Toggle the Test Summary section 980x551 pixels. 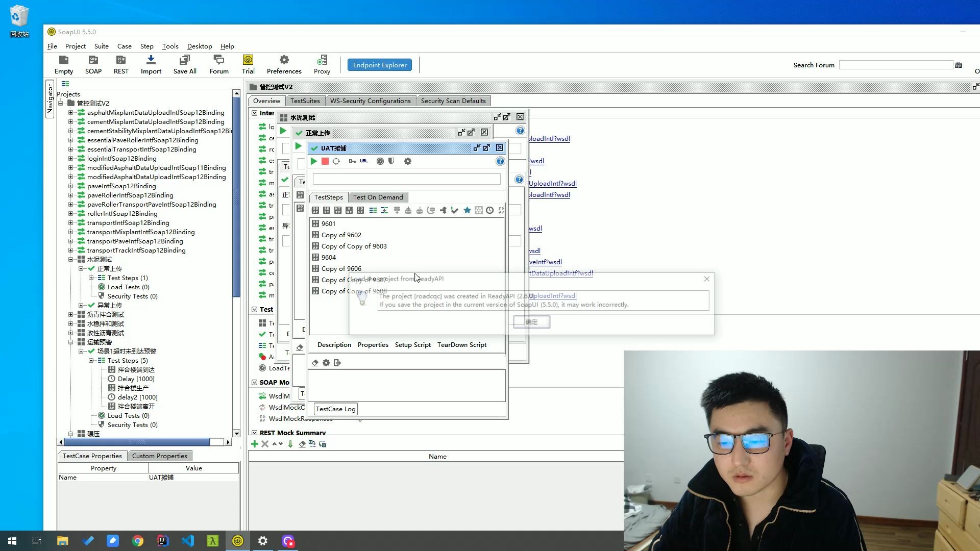coord(254,310)
